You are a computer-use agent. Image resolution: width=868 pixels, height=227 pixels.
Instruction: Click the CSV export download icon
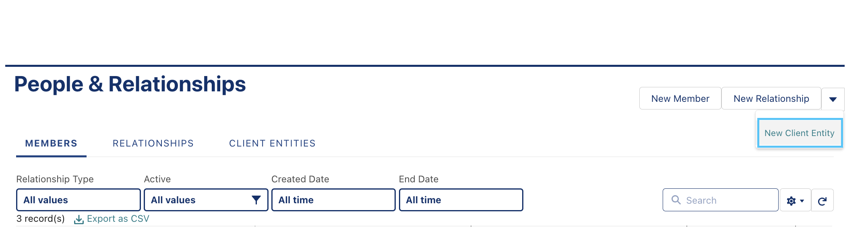point(79,219)
